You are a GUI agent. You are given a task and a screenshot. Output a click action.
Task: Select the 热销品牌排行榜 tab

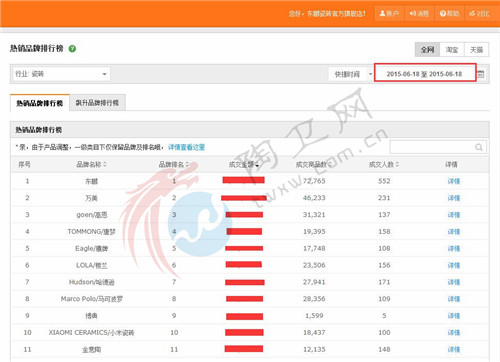tap(40, 103)
